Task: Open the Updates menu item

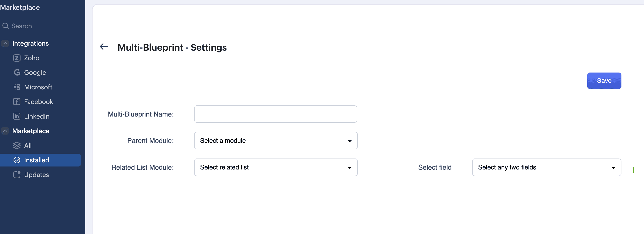Action: tap(36, 175)
